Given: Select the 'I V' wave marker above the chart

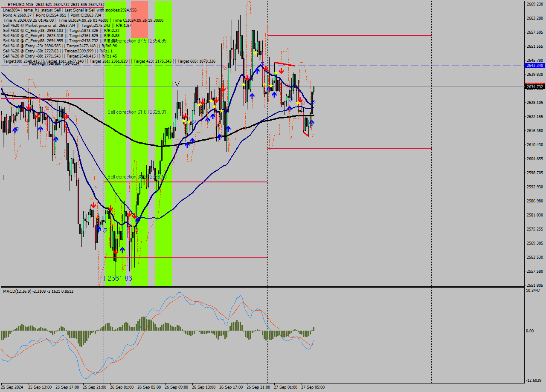Looking at the screenshot, I should pyautogui.click(x=175, y=84).
